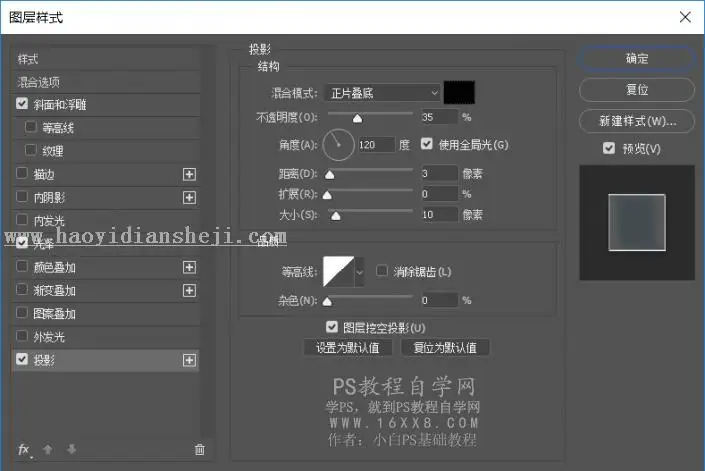
Task: Click the 杂色 value field
Action: point(439,300)
